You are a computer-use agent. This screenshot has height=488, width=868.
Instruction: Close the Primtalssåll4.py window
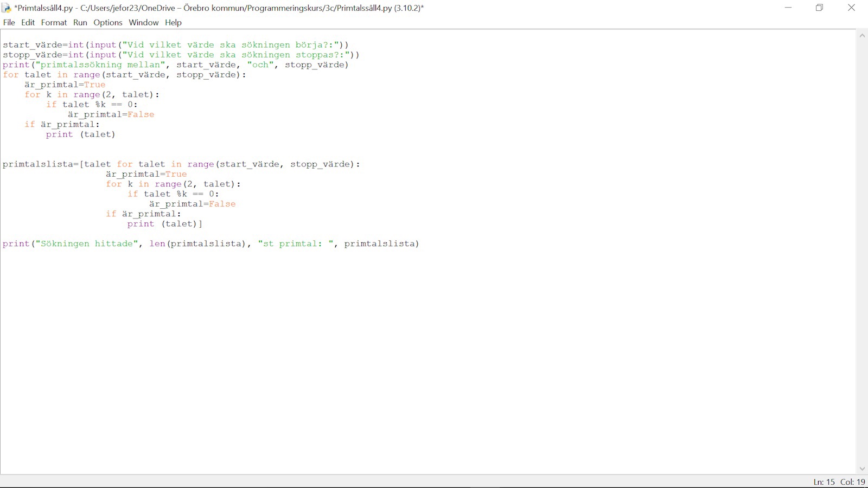[851, 8]
